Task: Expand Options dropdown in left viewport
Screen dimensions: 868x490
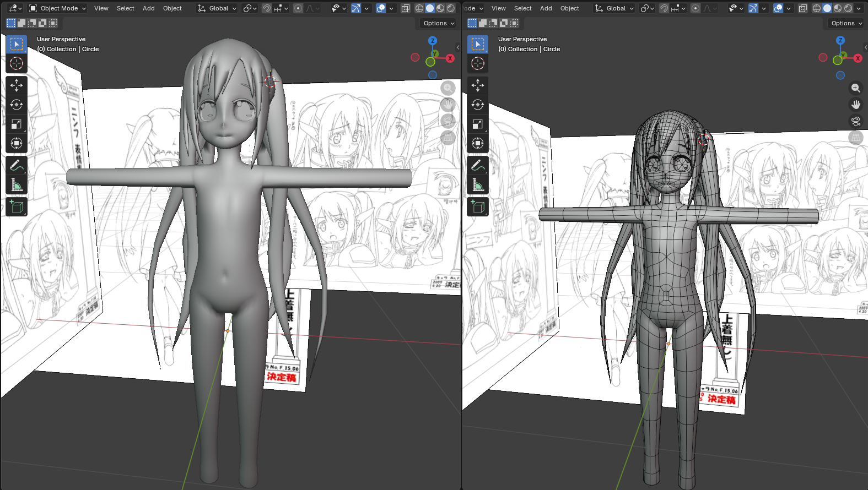Action: coord(439,23)
